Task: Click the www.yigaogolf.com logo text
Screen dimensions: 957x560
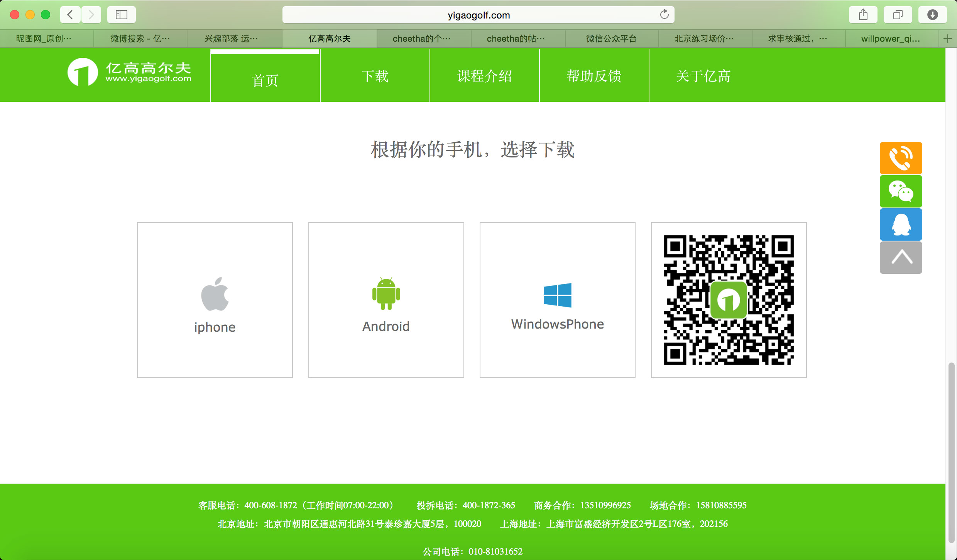Action: [x=149, y=79]
